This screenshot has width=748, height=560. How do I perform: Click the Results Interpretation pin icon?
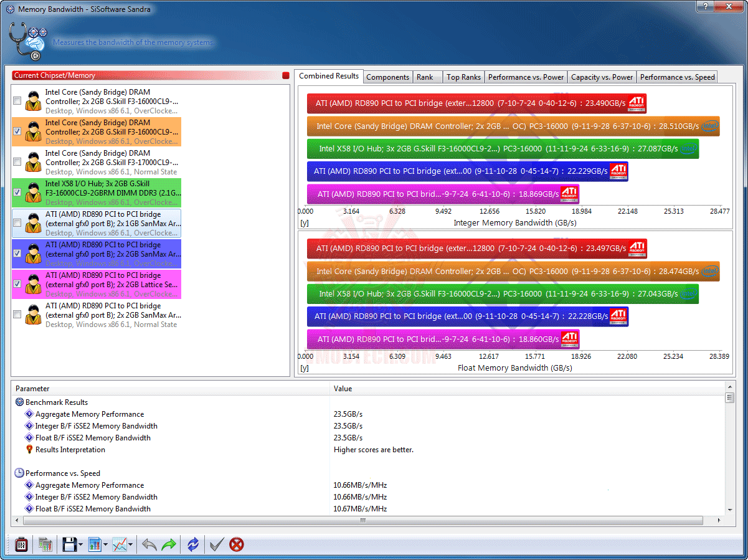click(29, 450)
